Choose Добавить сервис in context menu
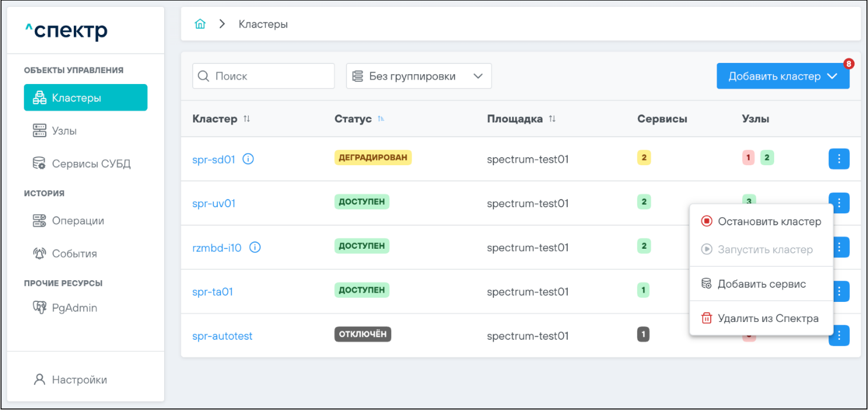 (762, 284)
